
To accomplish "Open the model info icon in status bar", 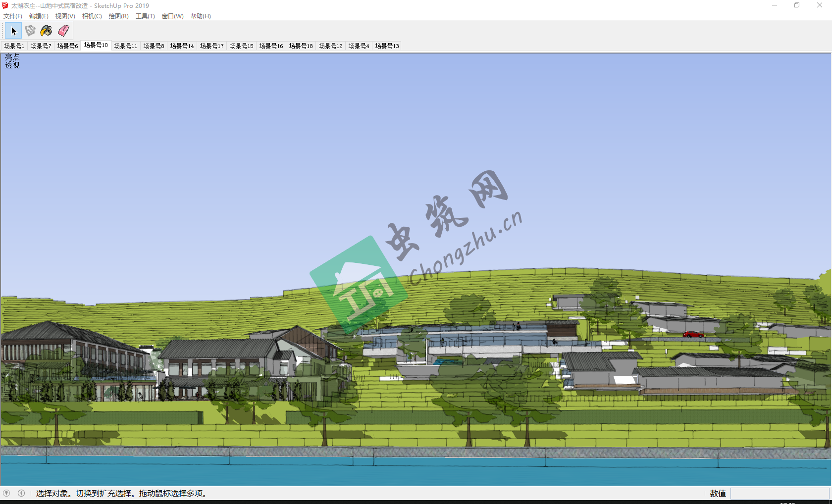I will pyautogui.click(x=21, y=493).
